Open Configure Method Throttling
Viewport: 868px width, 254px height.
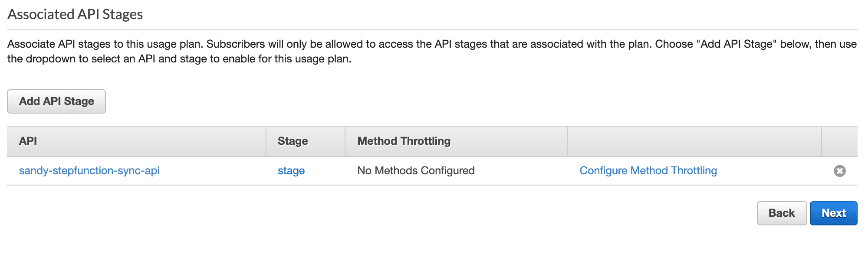648,171
